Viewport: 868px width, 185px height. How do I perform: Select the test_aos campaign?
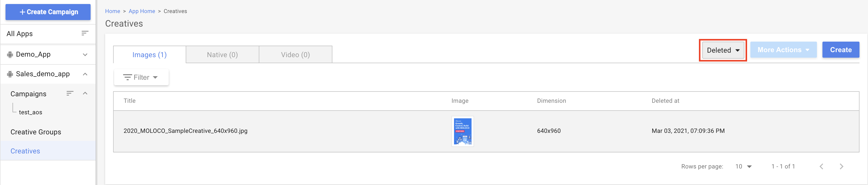coord(31,112)
